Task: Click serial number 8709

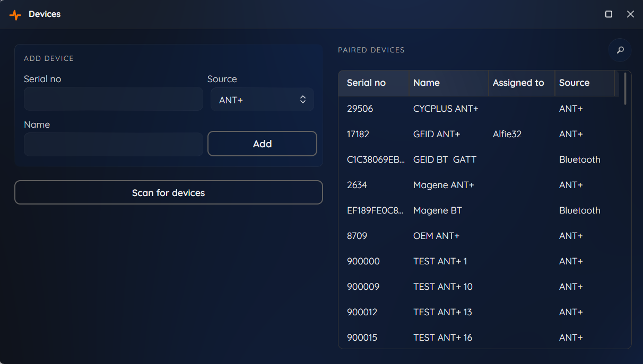Action: [x=357, y=236]
